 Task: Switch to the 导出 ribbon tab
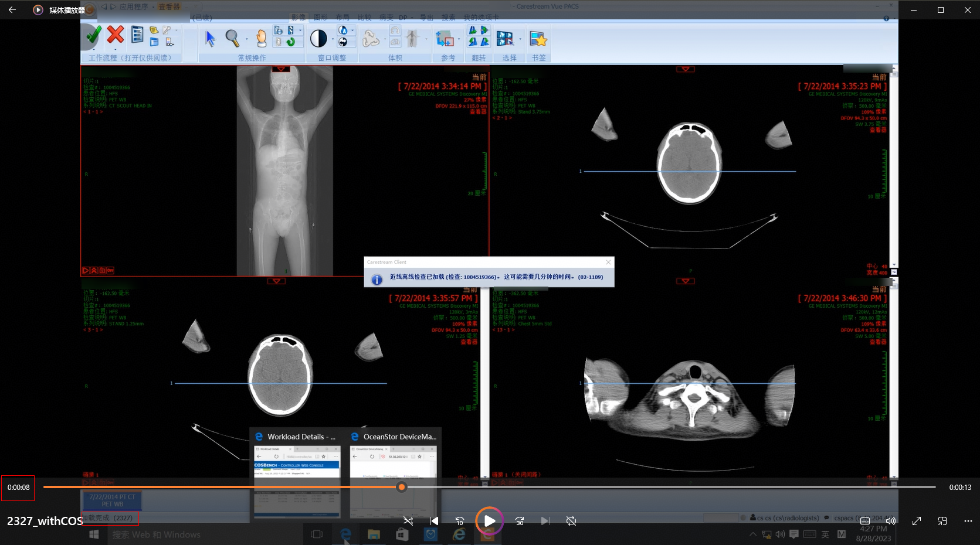point(426,18)
